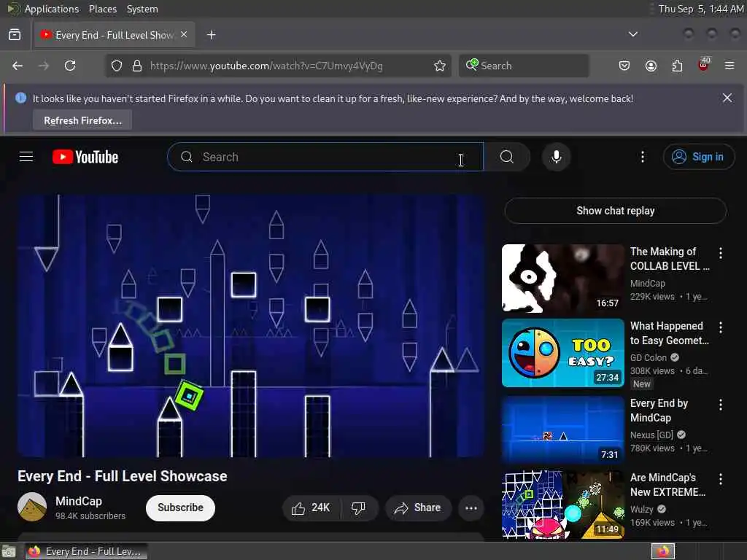This screenshot has width=747, height=560.
Task: Open the extensions puzzle icon
Action: point(677,66)
